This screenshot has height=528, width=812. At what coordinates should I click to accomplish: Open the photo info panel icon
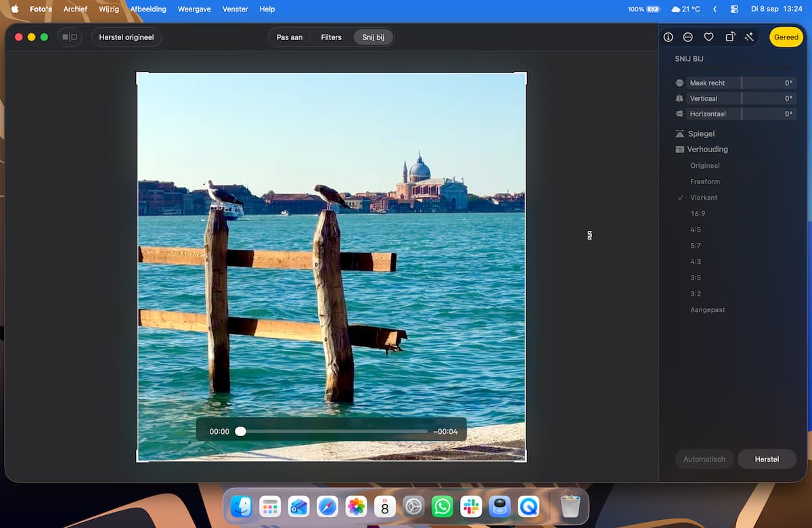(668, 37)
